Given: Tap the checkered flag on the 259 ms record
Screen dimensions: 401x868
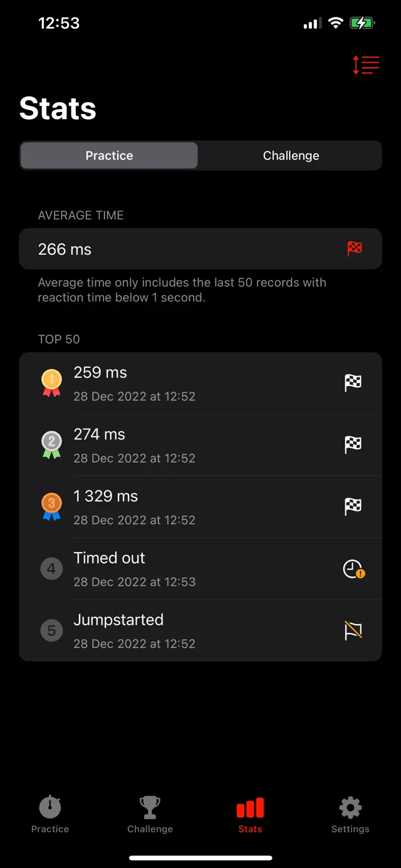Looking at the screenshot, I should pos(352,382).
